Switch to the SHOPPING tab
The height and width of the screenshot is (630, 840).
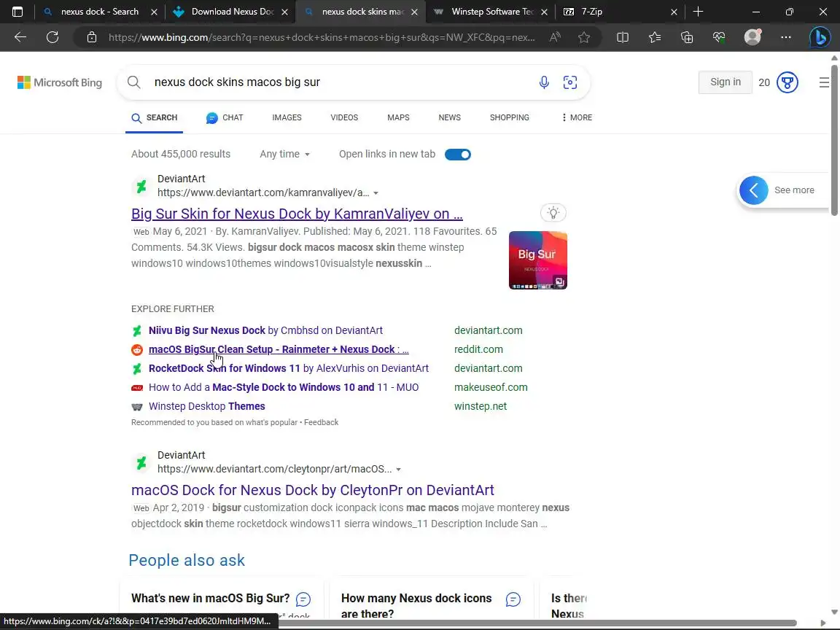[x=510, y=117]
